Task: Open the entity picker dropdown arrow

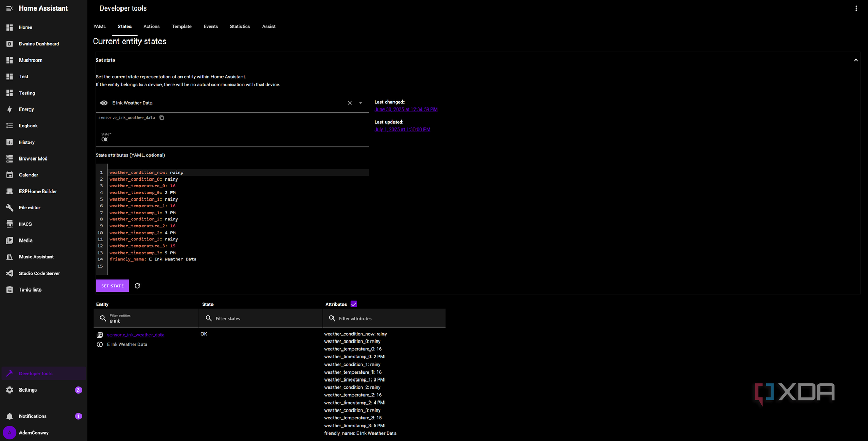Action: click(x=361, y=103)
